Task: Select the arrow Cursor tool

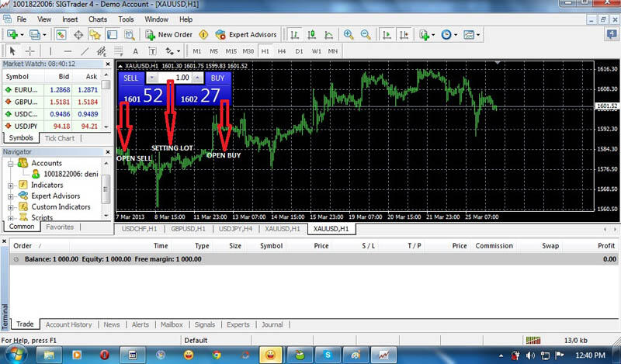Action: tap(12, 51)
